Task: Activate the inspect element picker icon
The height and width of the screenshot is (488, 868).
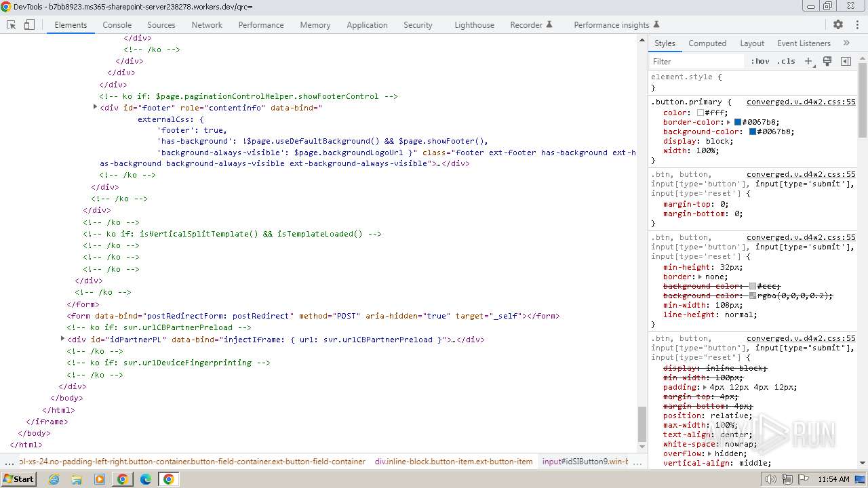Action: [12, 24]
